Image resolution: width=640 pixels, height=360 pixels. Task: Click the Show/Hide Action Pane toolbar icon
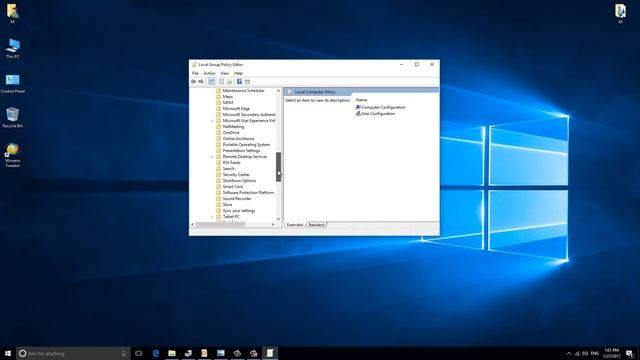coord(247,82)
